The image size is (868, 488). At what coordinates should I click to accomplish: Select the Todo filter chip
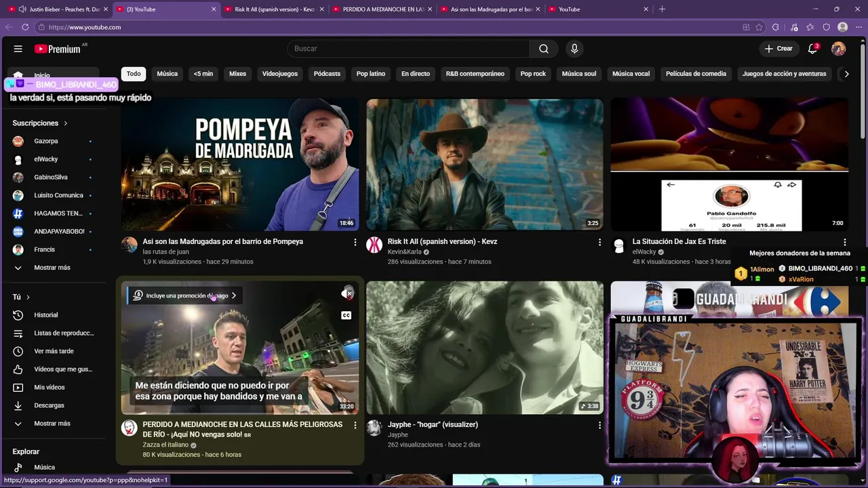tap(134, 74)
